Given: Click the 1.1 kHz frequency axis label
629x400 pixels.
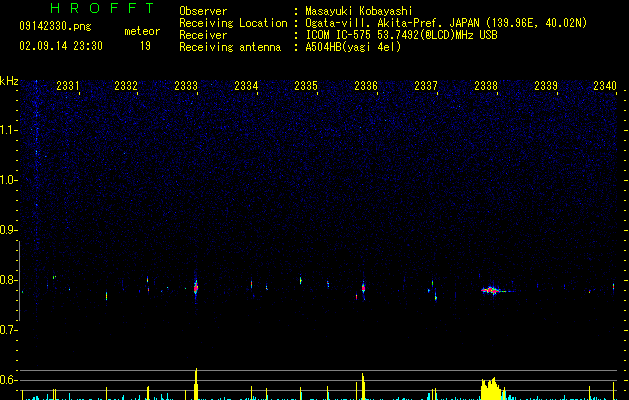Looking at the screenshot, I should coord(8,130).
